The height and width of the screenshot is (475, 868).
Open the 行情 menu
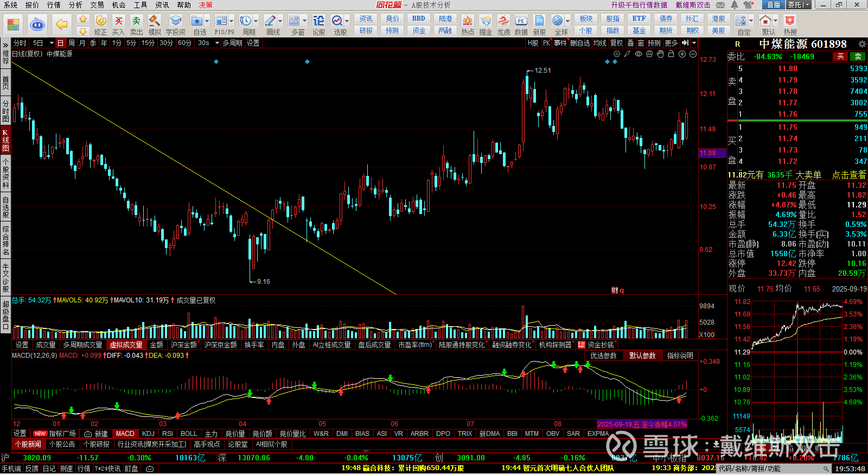54,5
